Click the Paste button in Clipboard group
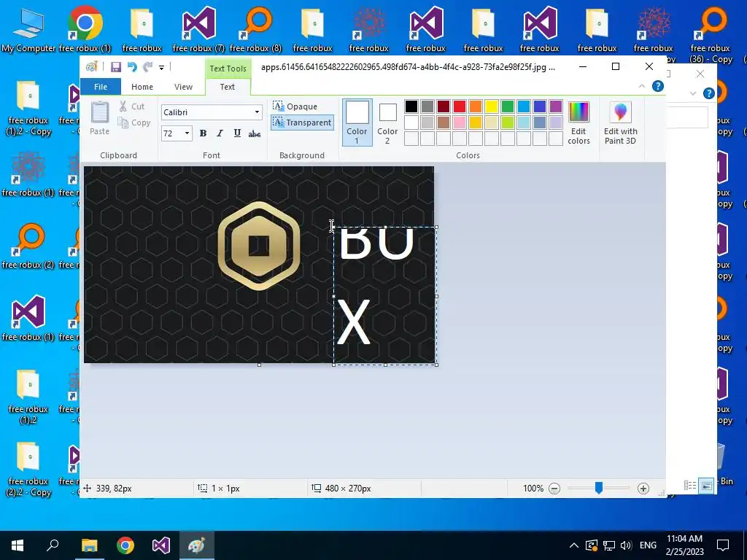 click(x=99, y=117)
